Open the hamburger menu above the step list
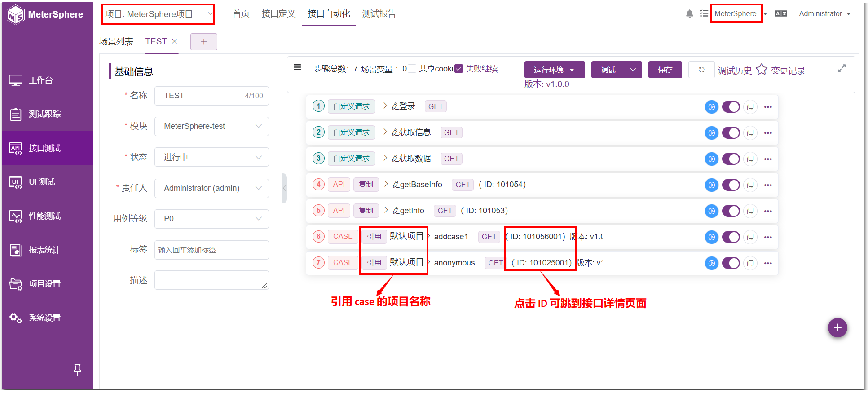This screenshot has width=868, height=393. click(297, 67)
